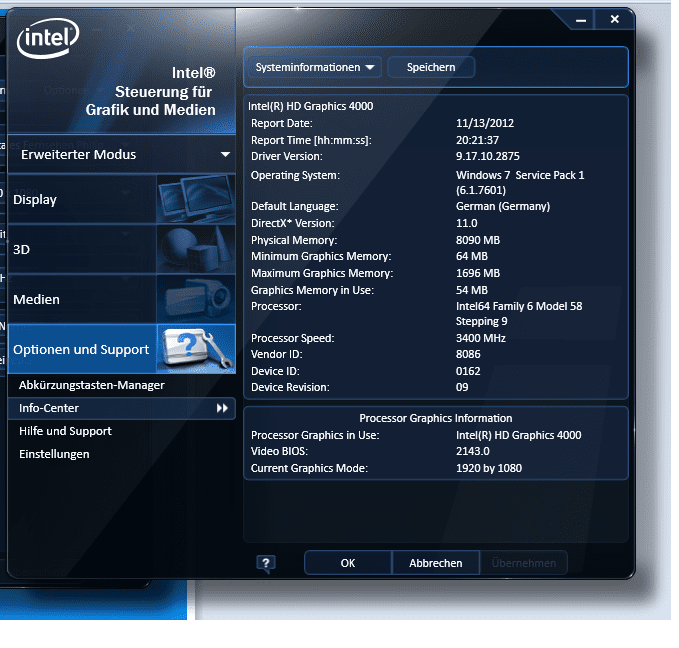Click the Übernehmen button
Image resolution: width=679 pixels, height=648 pixels.
pyautogui.click(x=524, y=563)
